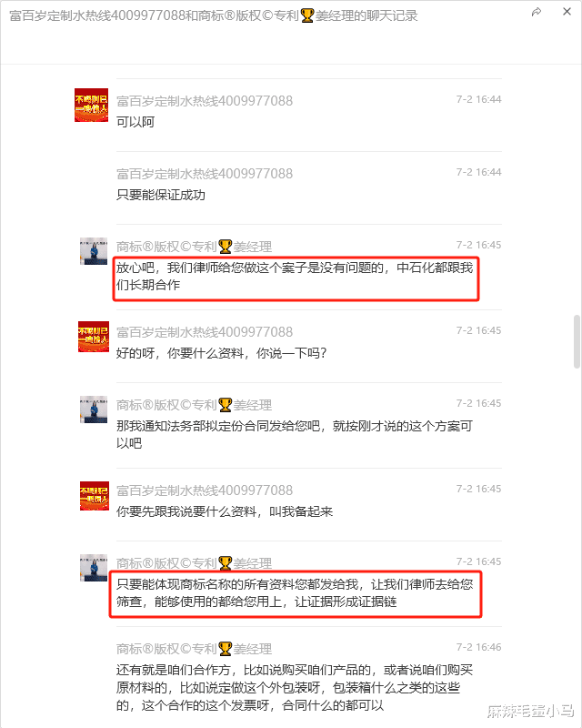582x728 pixels.
Task: Select message about 法务部拟定份合同
Action: coord(295,435)
